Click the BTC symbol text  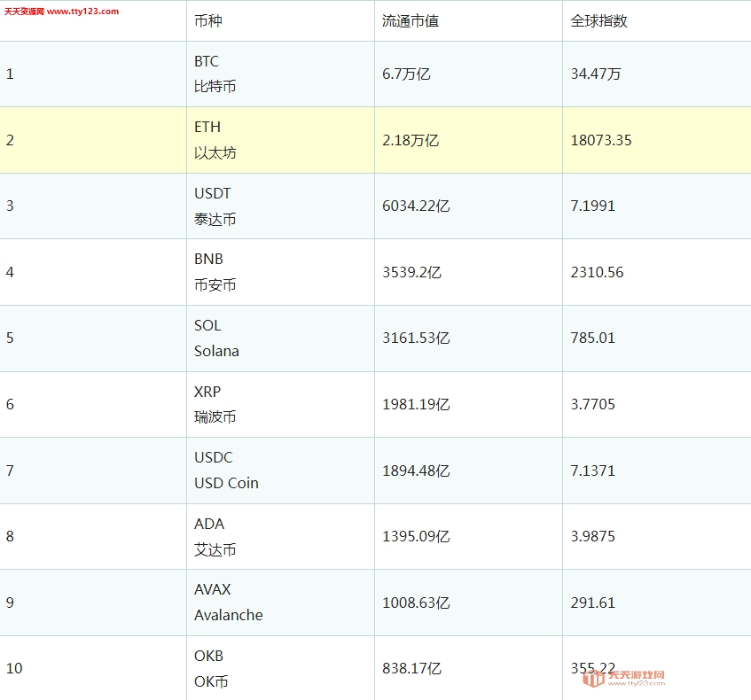click(207, 61)
